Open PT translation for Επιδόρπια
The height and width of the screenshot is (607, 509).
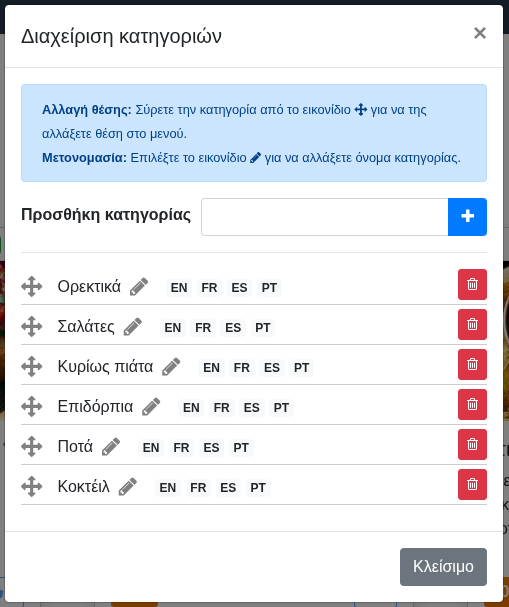point(281,408)
